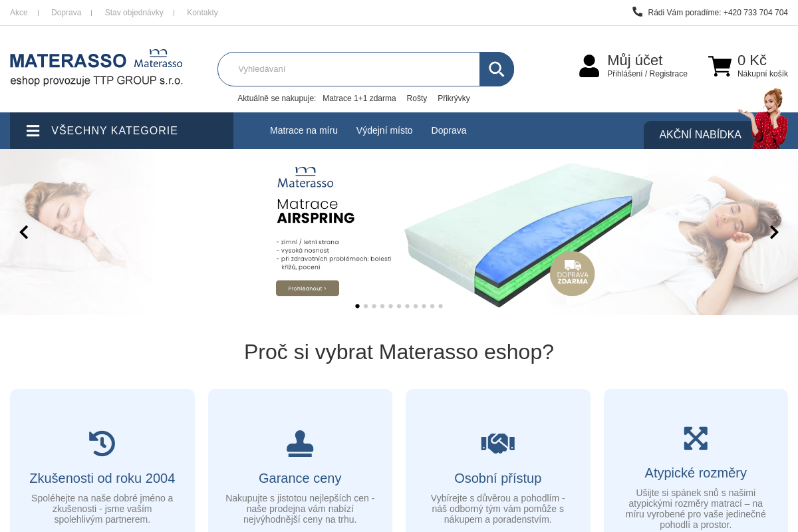Click the phone number +420 733 704 704
Screen dimensions: 798x532
[x=755, y=13]
